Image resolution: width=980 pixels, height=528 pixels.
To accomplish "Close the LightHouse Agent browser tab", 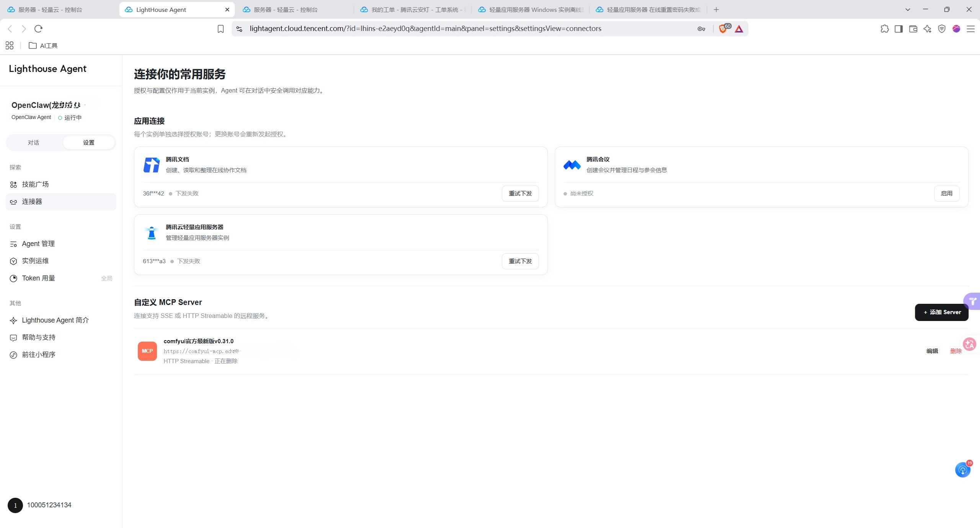I will coord(227,10).
